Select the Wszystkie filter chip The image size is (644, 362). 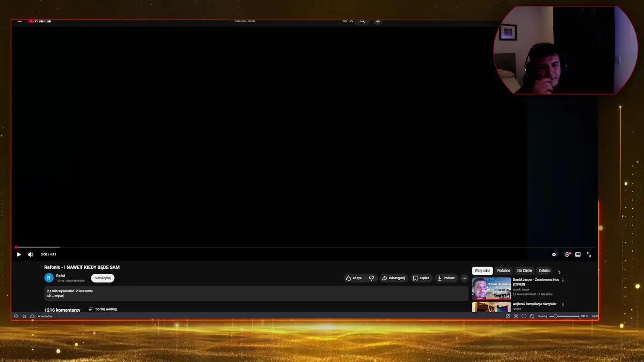pos(482,270)
